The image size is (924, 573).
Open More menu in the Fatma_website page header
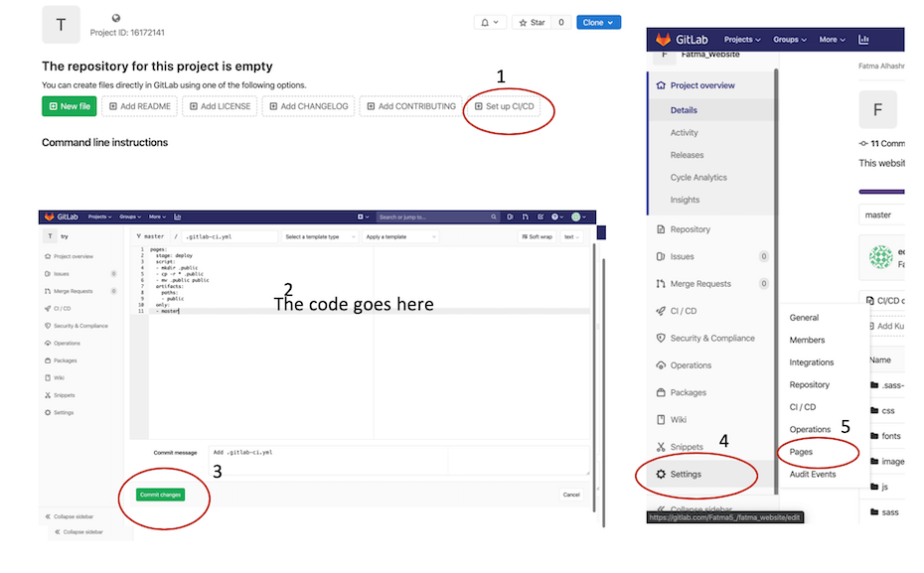[832, 40]
